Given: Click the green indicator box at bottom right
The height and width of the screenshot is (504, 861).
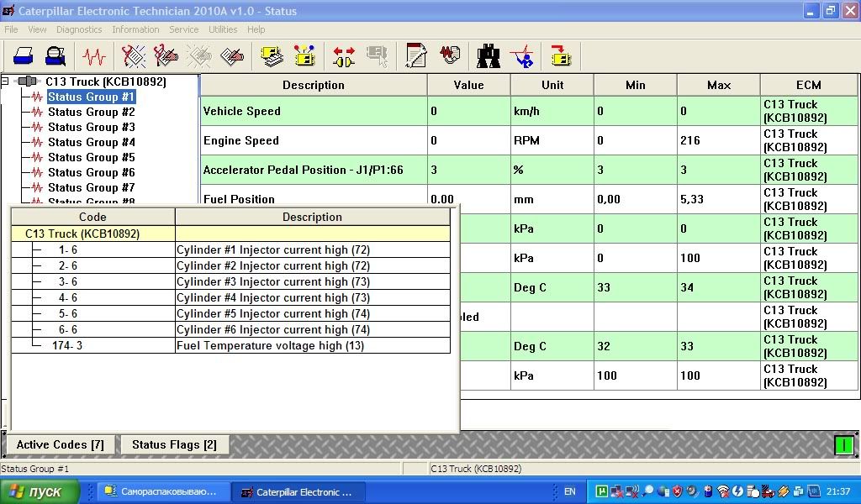Looking at the screenshot, I should coord(843,444).
